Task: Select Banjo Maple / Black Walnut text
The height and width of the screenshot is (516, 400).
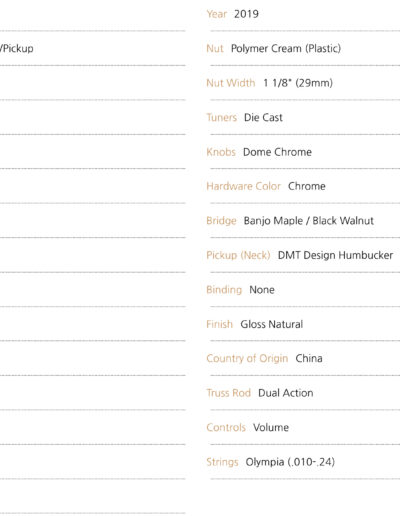Action: 308,221
